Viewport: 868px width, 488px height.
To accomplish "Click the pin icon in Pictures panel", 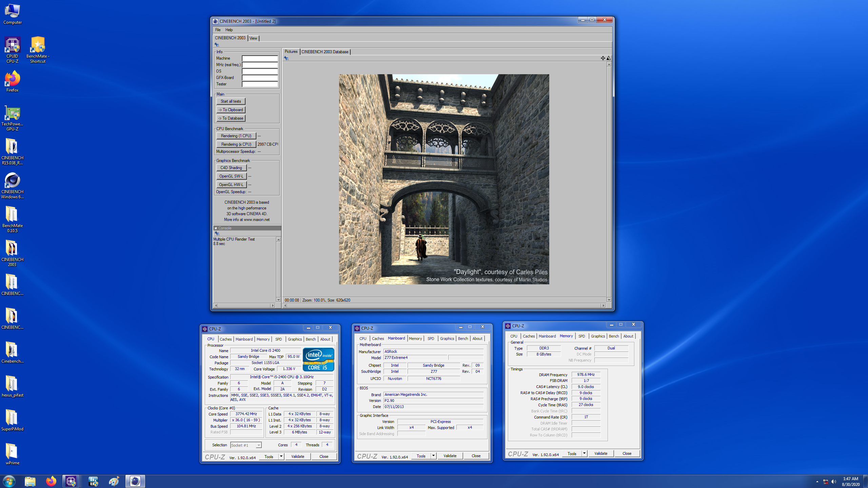I will 286,58.
